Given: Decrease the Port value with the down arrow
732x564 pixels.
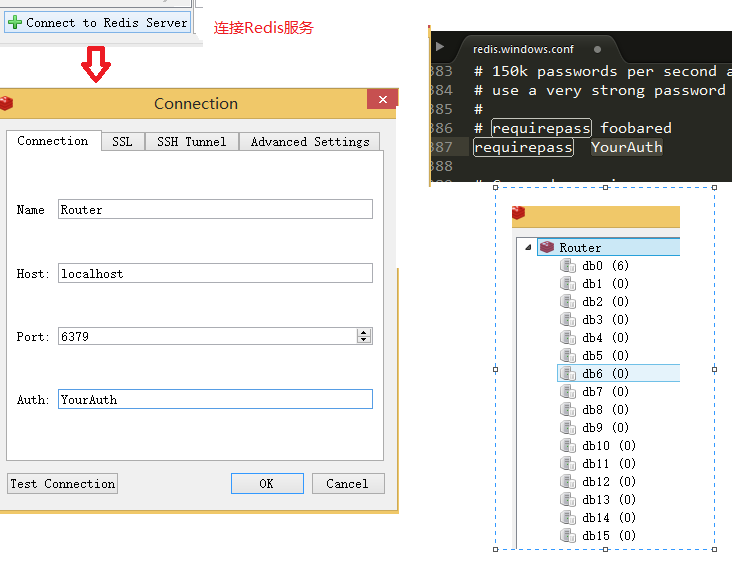Looking at the screenshot, I should pos(364,340).
